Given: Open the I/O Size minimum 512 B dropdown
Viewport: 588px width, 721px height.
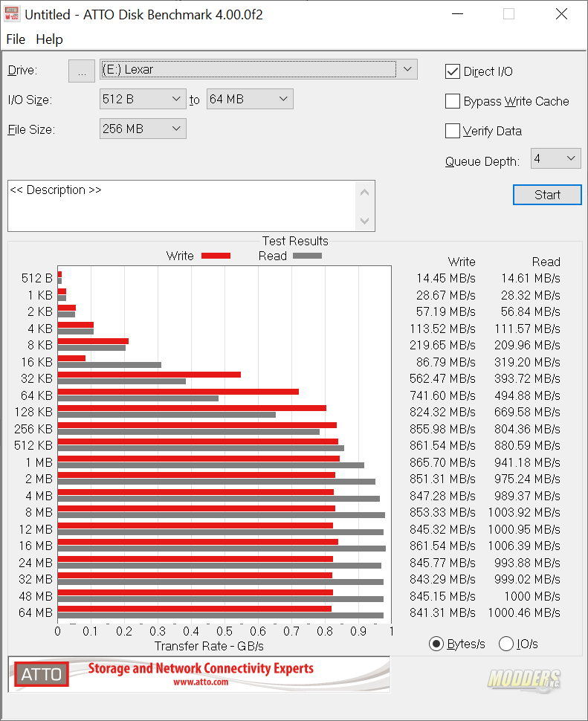Looking at the screenshot, I should [143, 99].
